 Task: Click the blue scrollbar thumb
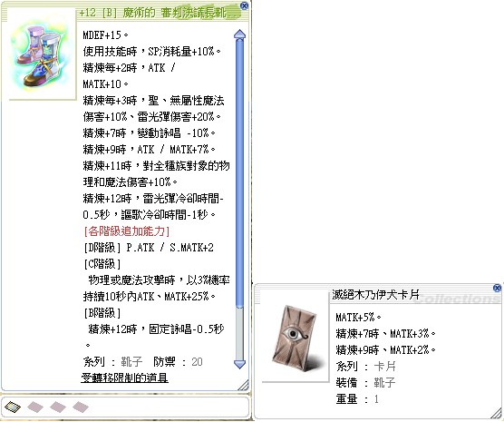tap(240, 172)
